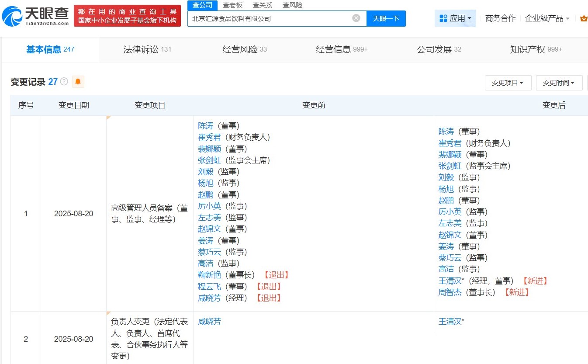
Task: Open the 经营风险 tab
Action: pos(245,49)
